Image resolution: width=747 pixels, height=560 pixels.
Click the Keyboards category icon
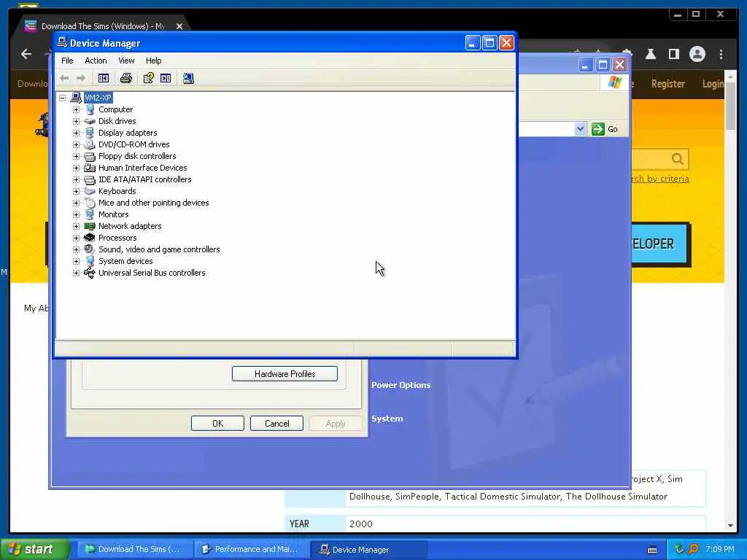[90, 191]
